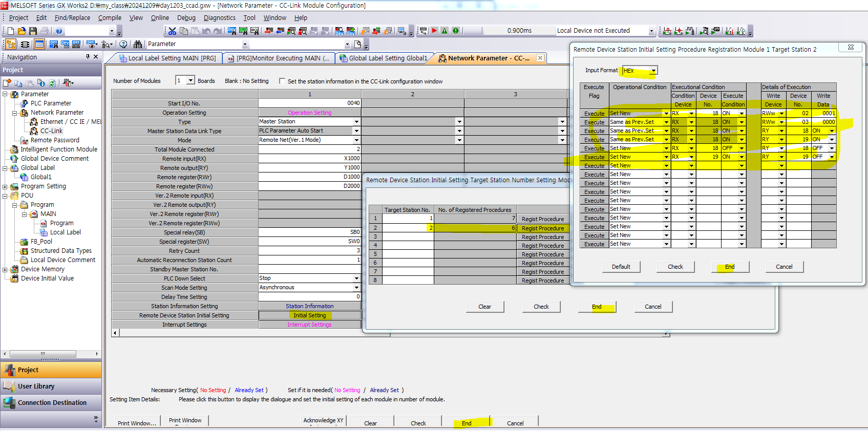The width and height of the screenshot is (868, 431).
Task: Close the Network Parameter tab
Action: (x=540, y=58)
